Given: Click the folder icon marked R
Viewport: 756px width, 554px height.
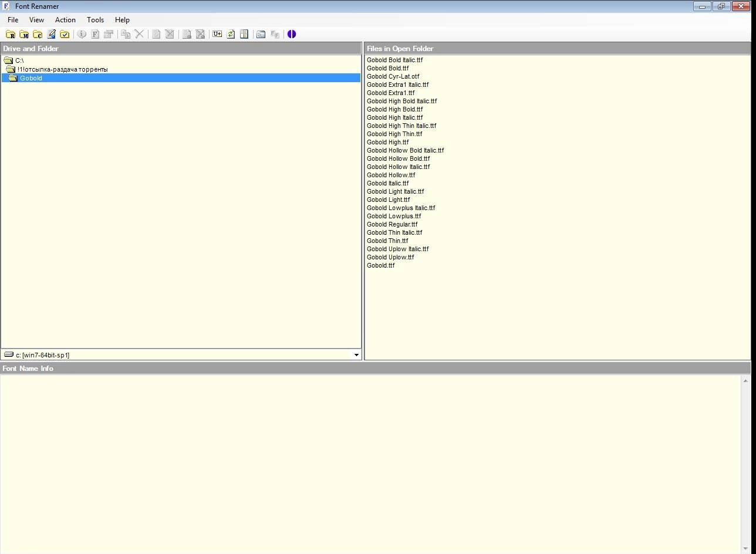Looking at the screenshot, I should 11,34.
